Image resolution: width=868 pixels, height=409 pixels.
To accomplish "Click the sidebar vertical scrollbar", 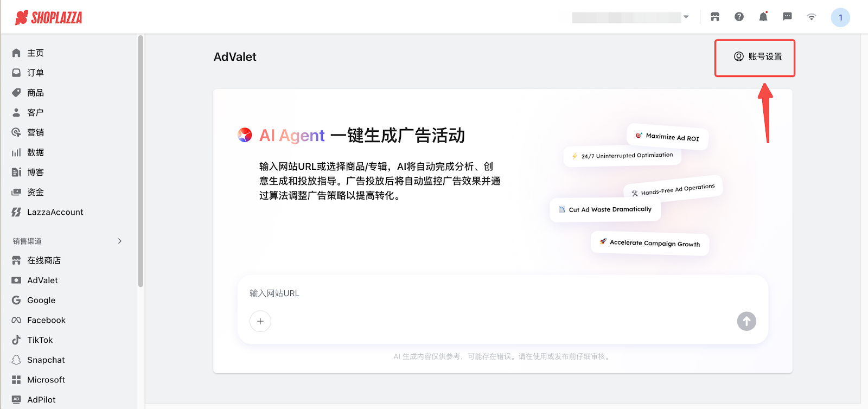I will 141,163.
